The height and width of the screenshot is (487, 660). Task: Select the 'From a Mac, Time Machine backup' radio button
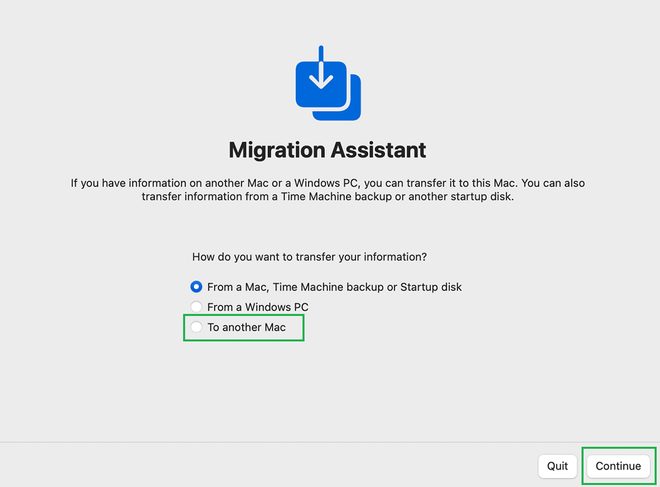(x=196, y=287)
